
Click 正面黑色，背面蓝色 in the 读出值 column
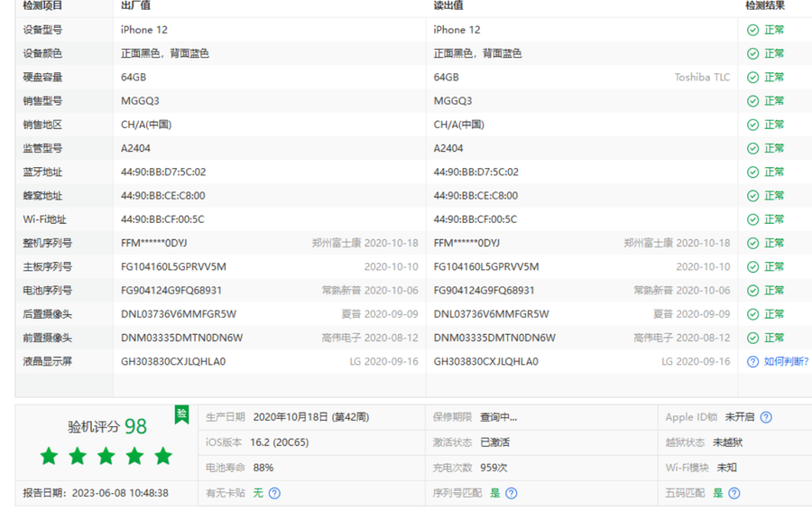(x=477, y=53)
